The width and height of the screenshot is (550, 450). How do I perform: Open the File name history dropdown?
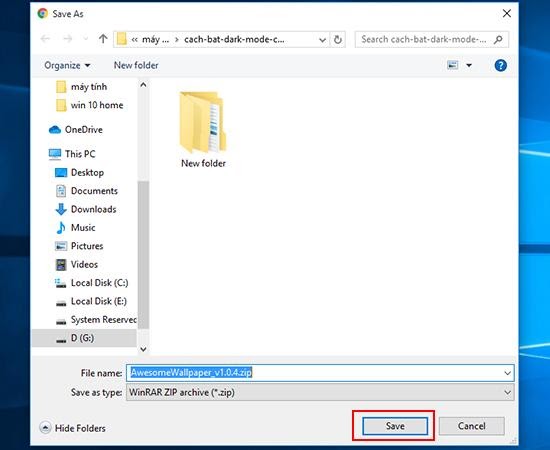(x=507, y=373)
